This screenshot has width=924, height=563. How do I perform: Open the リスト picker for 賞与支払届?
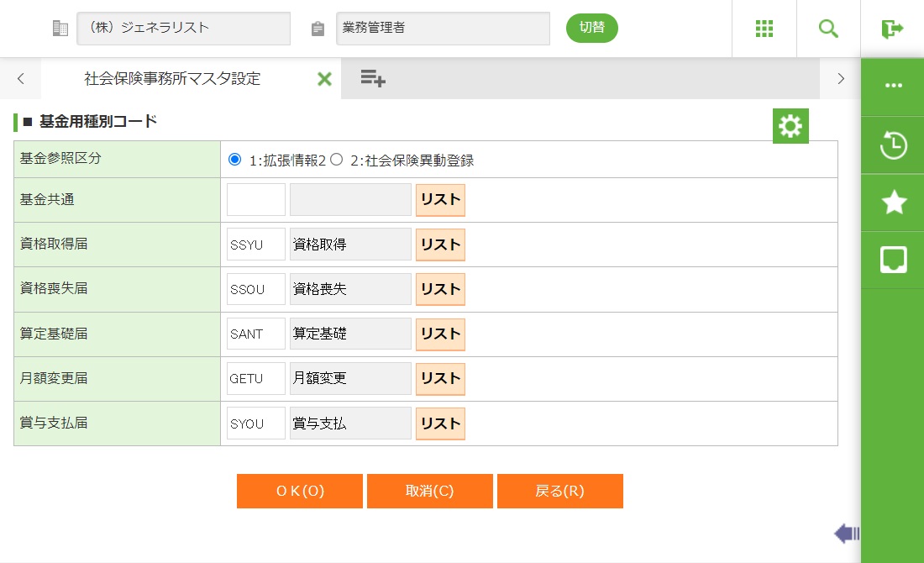(x=440, y=424)
